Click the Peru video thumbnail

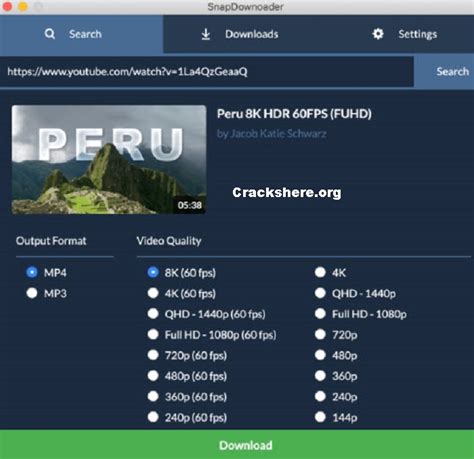(109, 160)
